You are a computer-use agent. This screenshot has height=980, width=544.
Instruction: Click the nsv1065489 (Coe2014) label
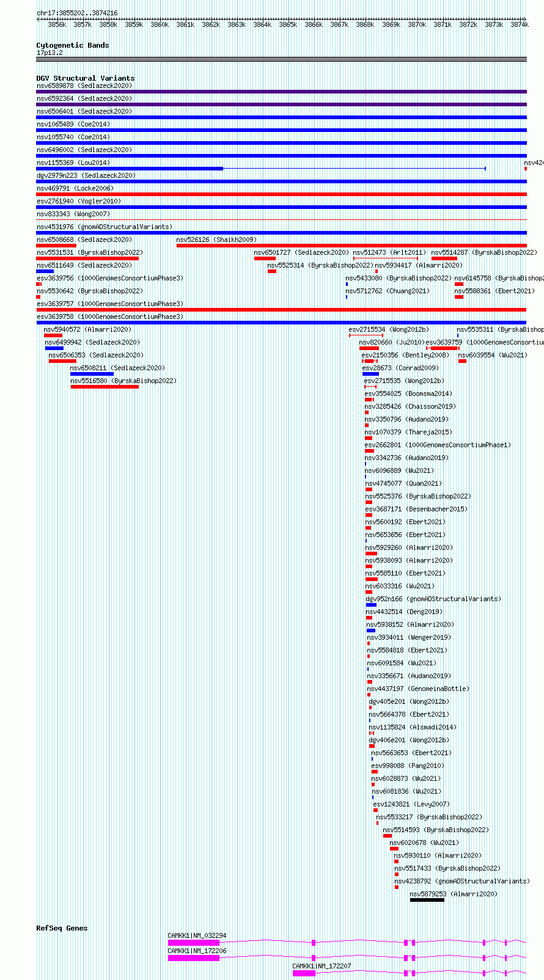click(73, 124)
